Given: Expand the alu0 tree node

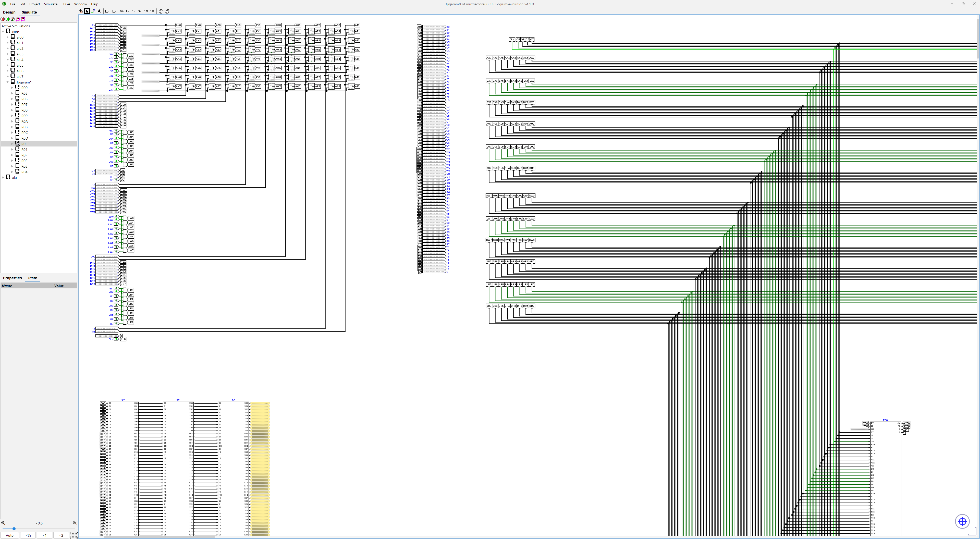Looking at the screenshot, I should (x=8, y=37).
